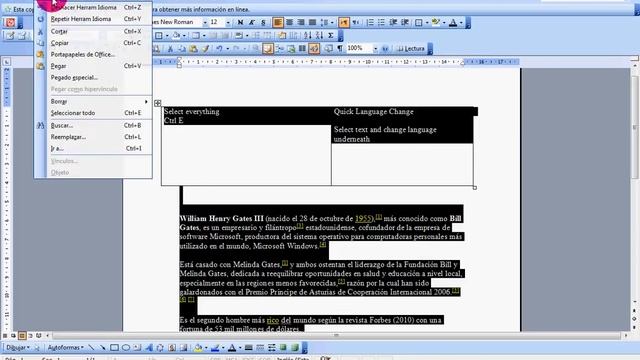Click the right-to-left text direction icon
640x360 pixels.
pyautogui.click(x=356, y=22)
